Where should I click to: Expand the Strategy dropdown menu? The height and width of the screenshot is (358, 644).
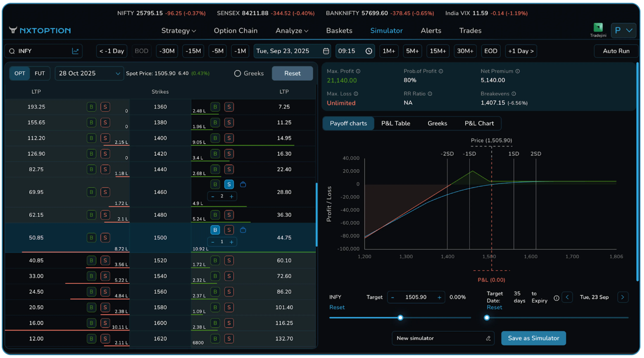tap(178, 30)
